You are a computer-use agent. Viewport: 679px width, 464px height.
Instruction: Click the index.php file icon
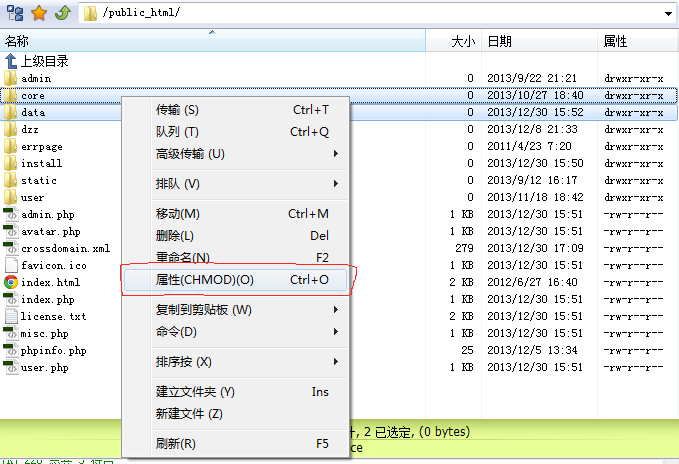(x=11, y=300)
